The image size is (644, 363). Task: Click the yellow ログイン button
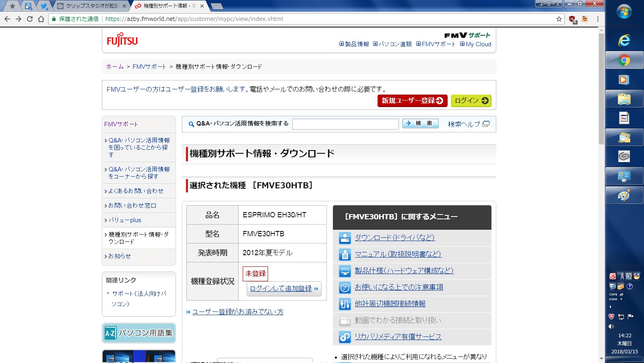click(471, 101)
